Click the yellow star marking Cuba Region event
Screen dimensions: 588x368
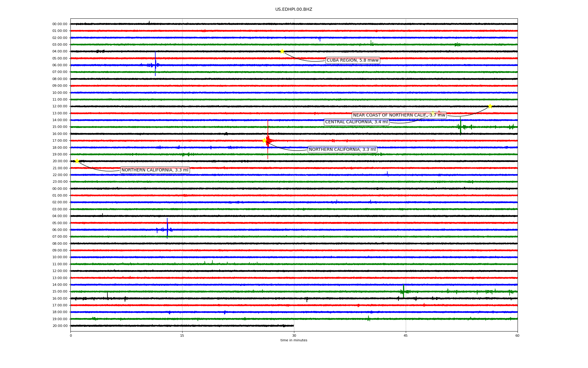(282, 51)
